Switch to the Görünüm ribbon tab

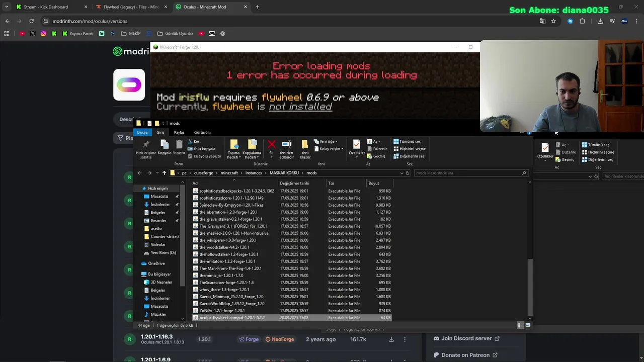click(202, 132)
